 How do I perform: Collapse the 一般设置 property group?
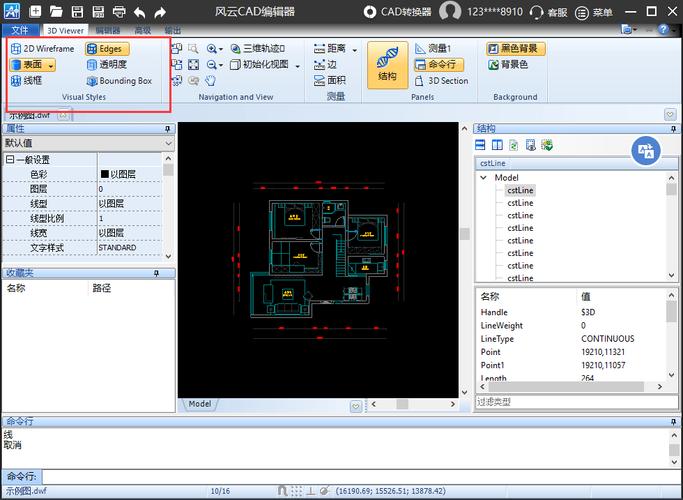point(10,159)
